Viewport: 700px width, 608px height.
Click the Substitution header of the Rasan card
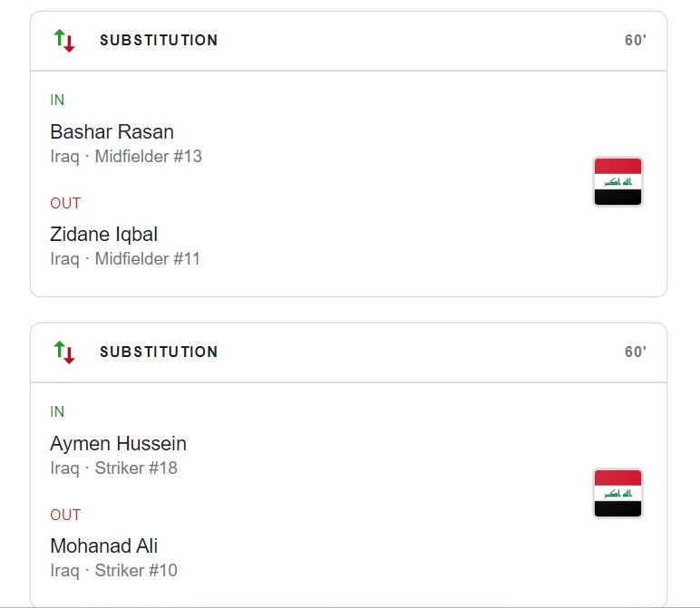pyautogui.click(x=159, y=41)
